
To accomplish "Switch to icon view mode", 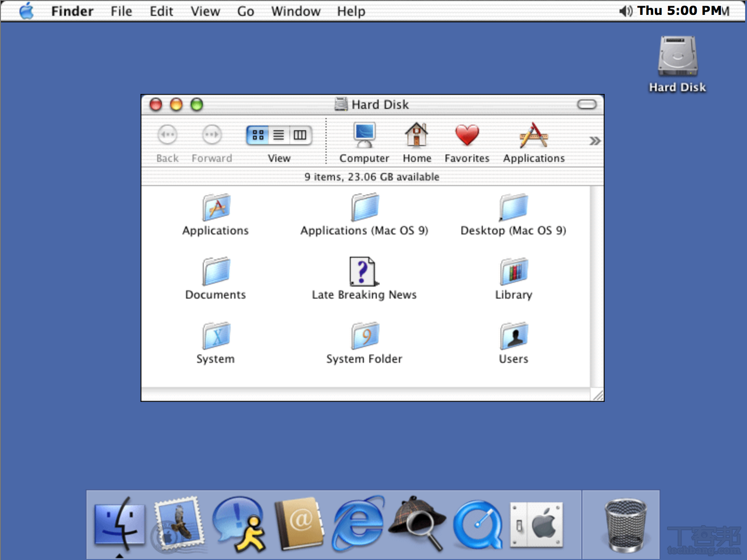I will click(259, 134).
